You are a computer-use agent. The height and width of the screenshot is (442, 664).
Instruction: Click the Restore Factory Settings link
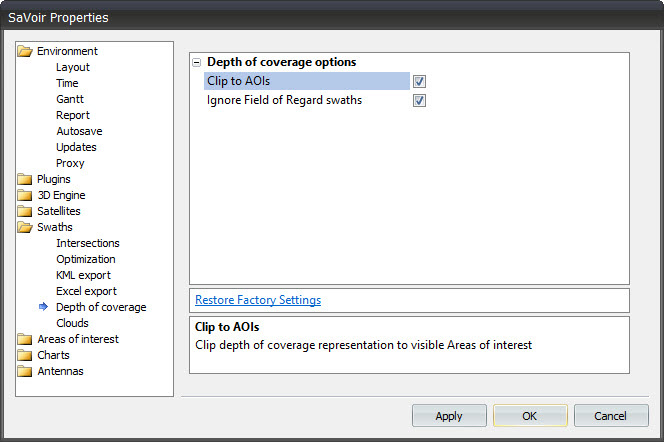coord(258,300)
